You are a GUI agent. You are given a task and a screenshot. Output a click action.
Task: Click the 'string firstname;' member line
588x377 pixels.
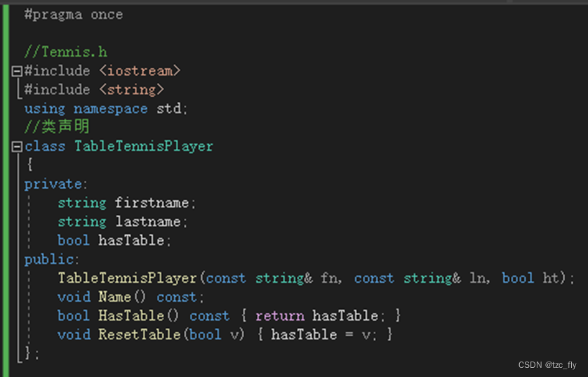(127, 203)
